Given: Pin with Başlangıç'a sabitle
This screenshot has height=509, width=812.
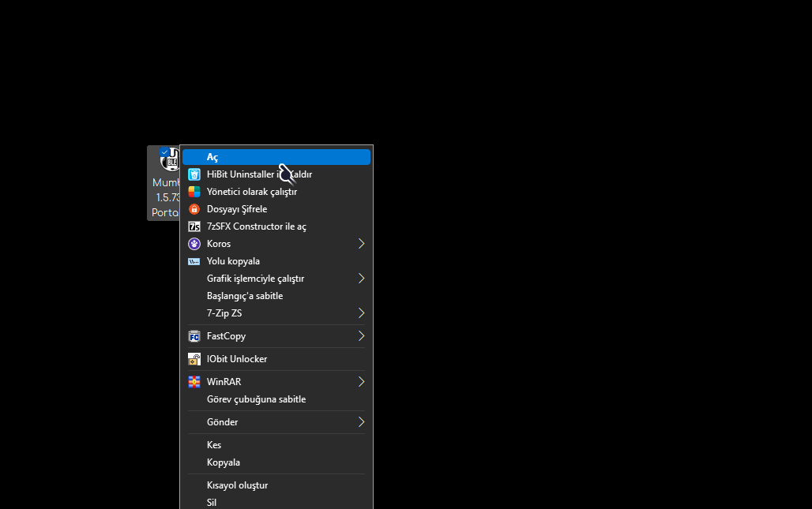Looking at the screenshot, I should (276, 296).
